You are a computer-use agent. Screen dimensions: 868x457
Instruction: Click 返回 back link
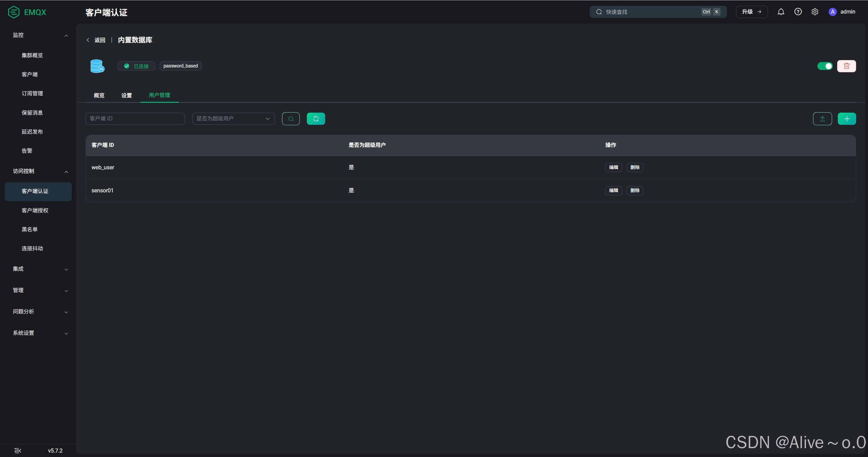[99, 40]
